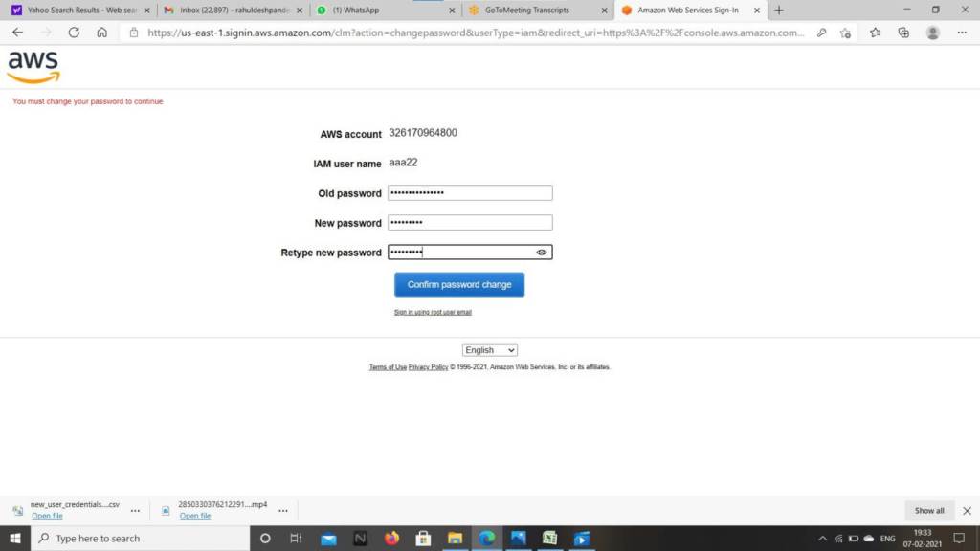Open the Photos app in taskbar

pos(518,538)
